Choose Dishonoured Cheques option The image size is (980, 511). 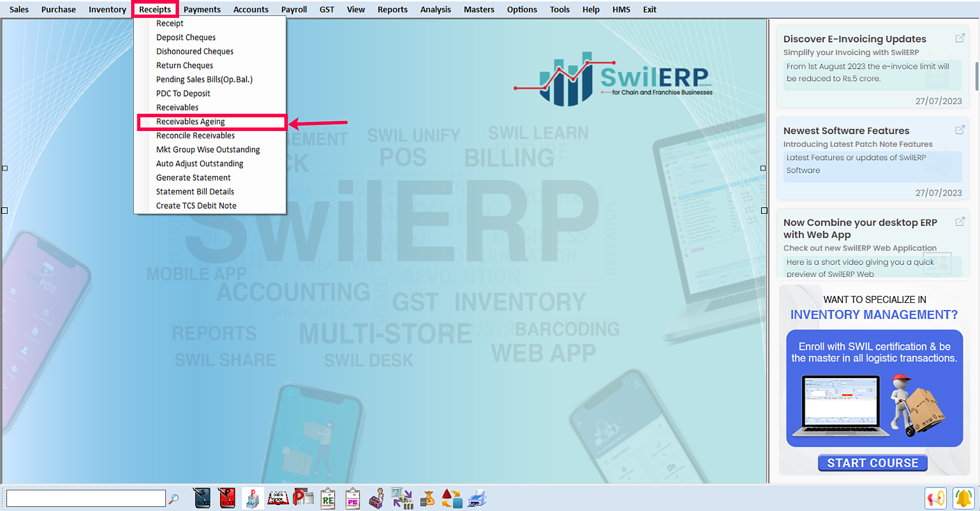coord(210,52)
